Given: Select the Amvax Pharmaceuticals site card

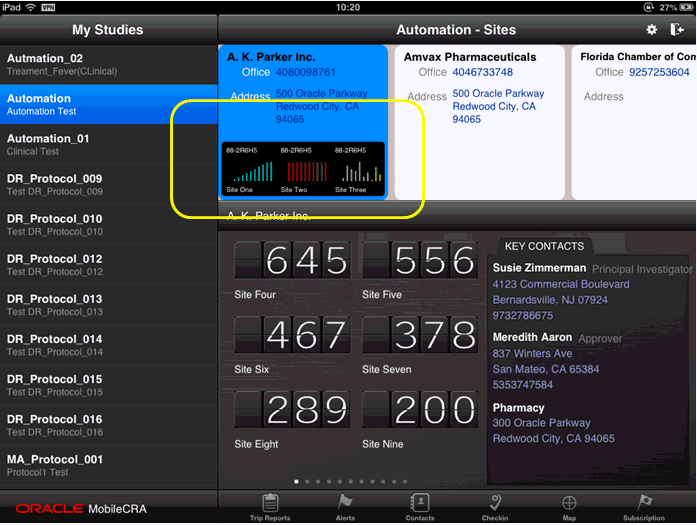Looking at the screenshot, I should click(479, 122).
